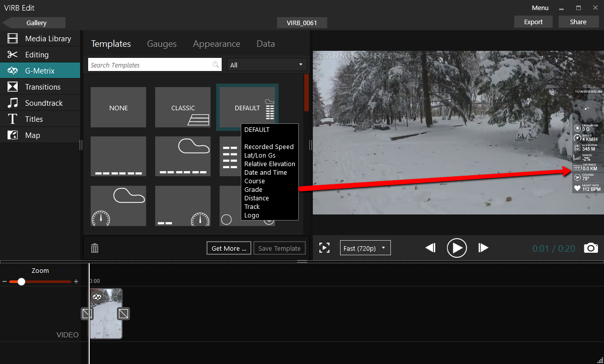
Task: Switch to the Gauges tab
Action: click(x=162, y=44)
